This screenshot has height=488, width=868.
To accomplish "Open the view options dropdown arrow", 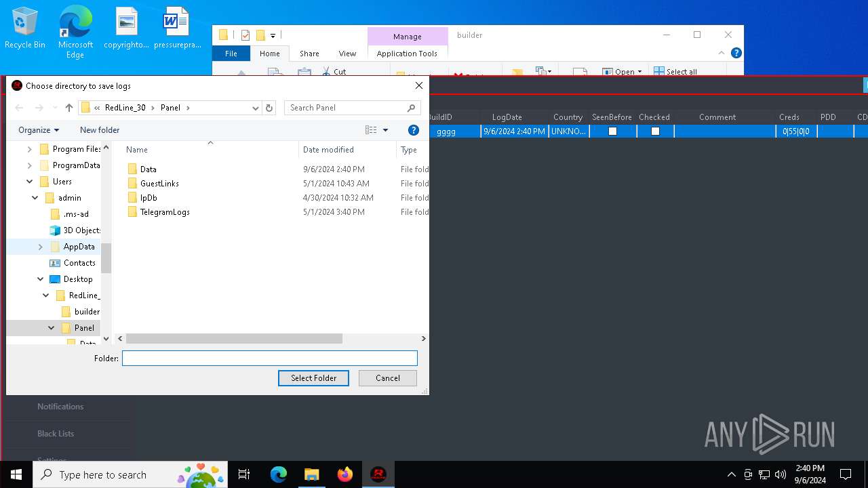I will point(385,130).
